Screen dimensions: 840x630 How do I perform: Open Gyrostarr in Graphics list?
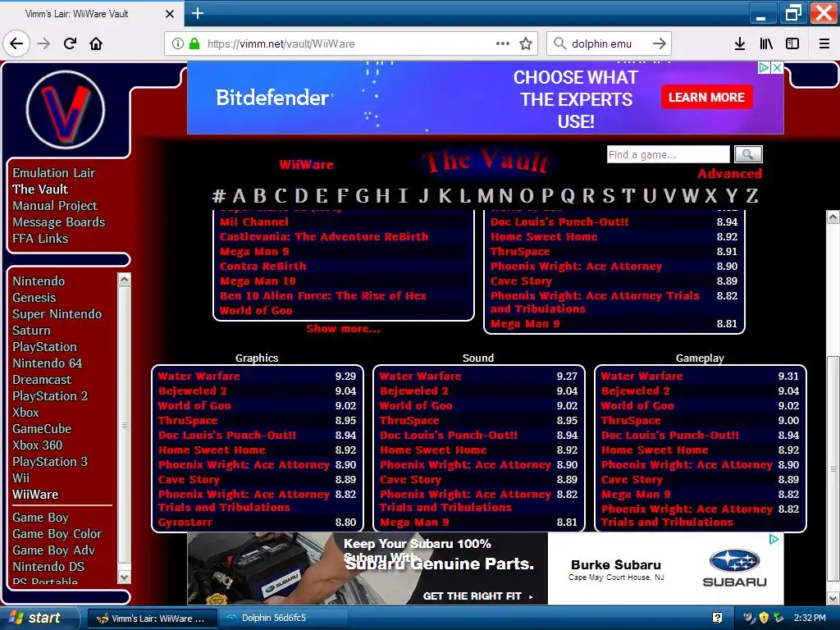pos(185,522)
